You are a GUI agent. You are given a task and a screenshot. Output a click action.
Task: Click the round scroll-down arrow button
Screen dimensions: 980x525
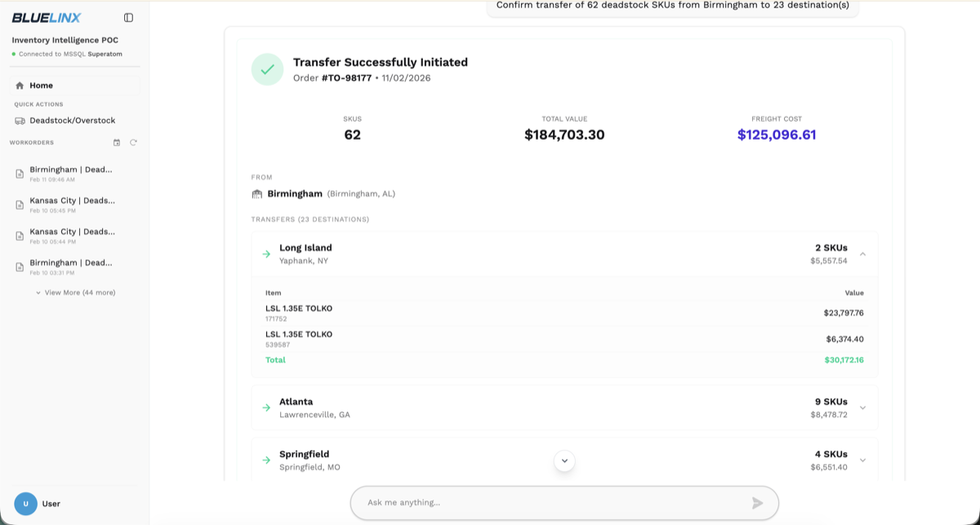point(564,460)
